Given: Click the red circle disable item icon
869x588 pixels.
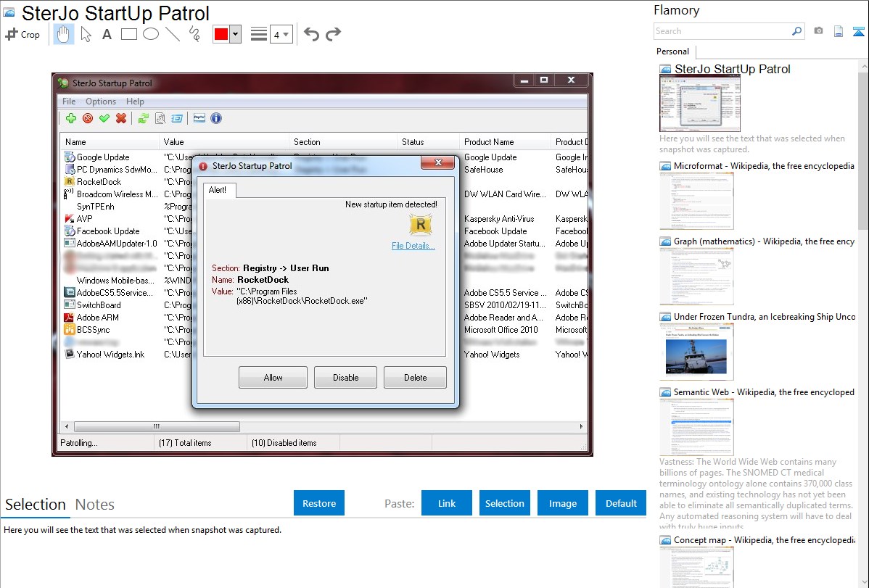Looking at the screenshot, I should point(88,118).
